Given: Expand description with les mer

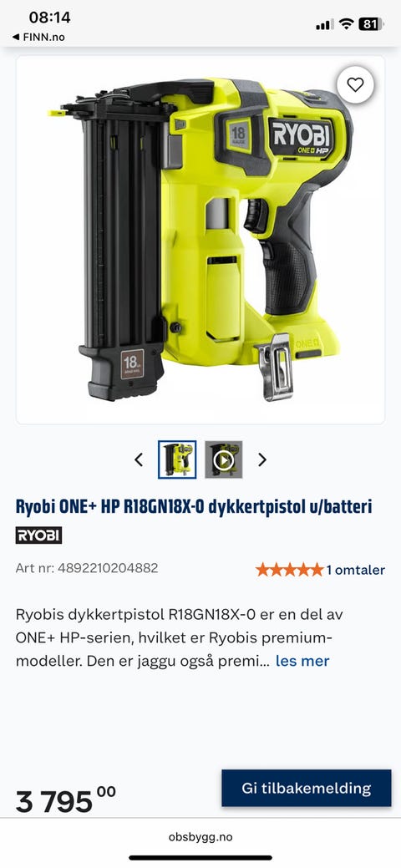Looking at the screenshot, I should click(x=302, y=661).
